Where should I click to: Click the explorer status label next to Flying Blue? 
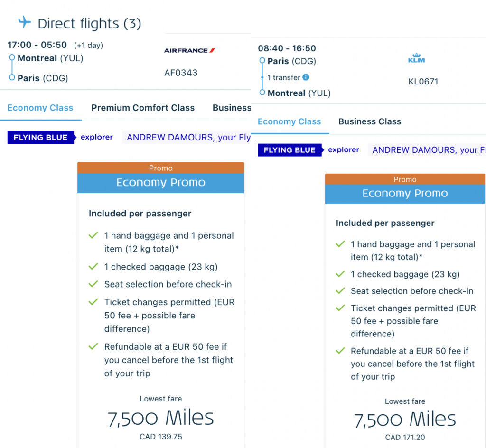96,137
